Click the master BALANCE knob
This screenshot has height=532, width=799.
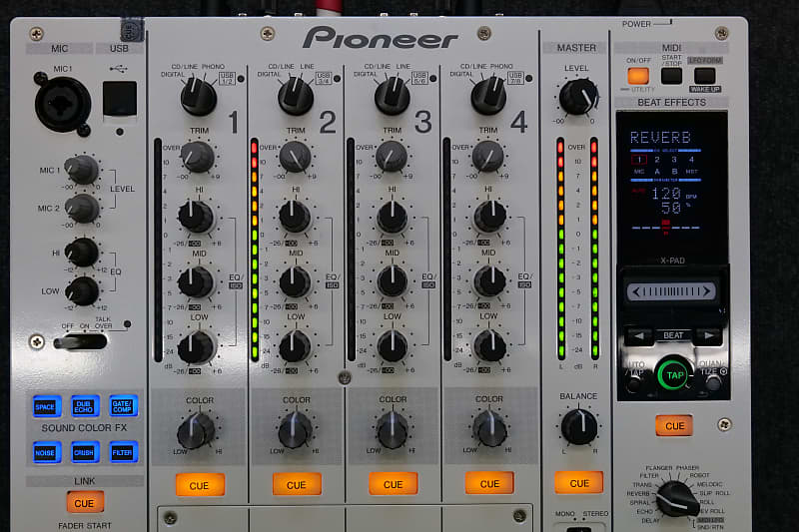(x=579, y=427)
